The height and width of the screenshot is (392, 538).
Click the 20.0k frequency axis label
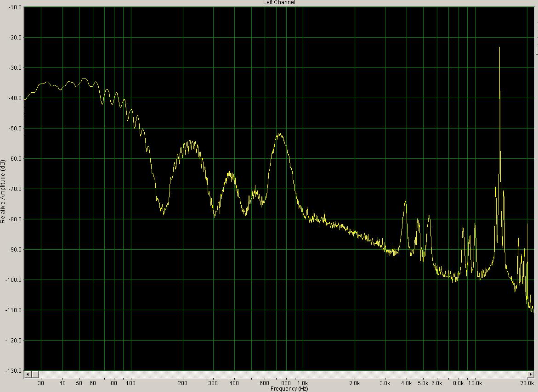click(x=527, y=383)
